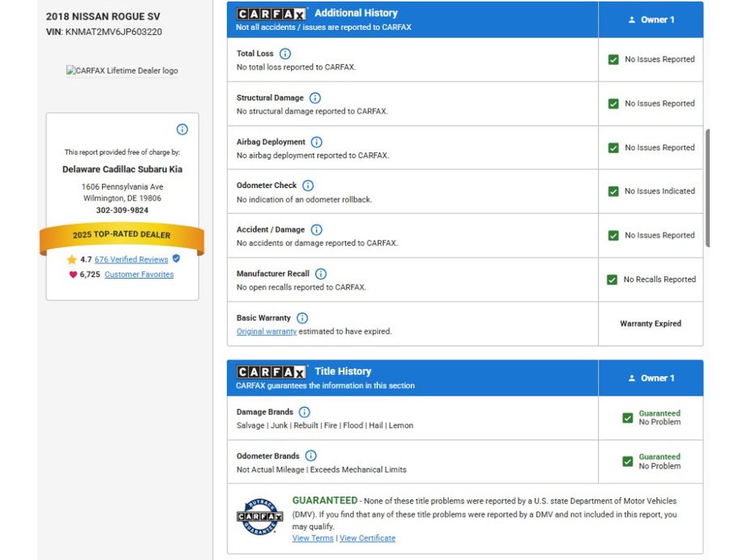The height and width of the screenshot is (560, 747).
Task: Click the Additional History section title
Action: tap(356, 13)
